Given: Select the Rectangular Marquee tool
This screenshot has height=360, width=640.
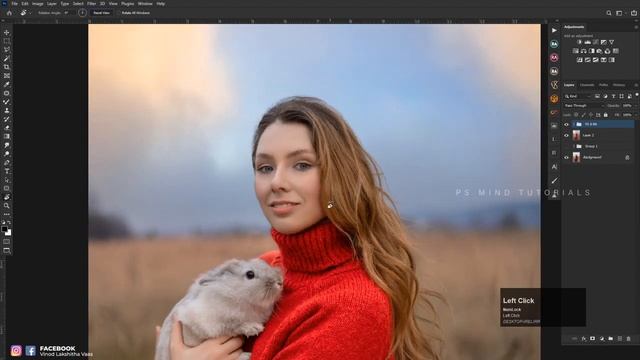Looking at the screenshot, I should click(x=7, y=41).
